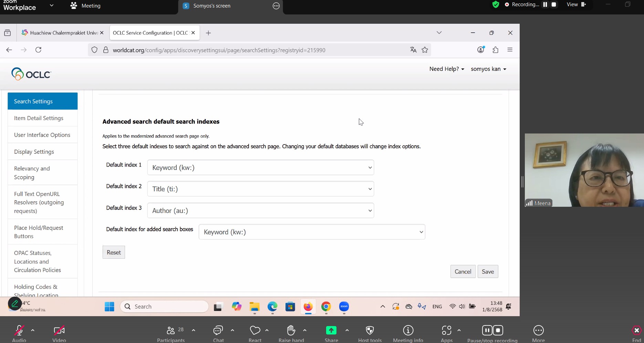This screenshot has width=644, height=343.
Task: Click the Windows taskbar Search box
Action: 165,307
